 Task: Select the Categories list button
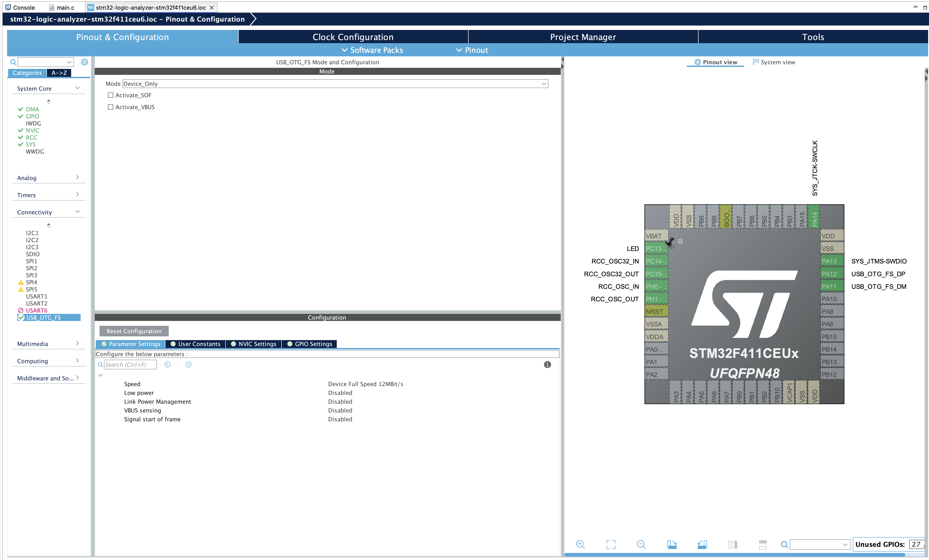click(27, 73)
